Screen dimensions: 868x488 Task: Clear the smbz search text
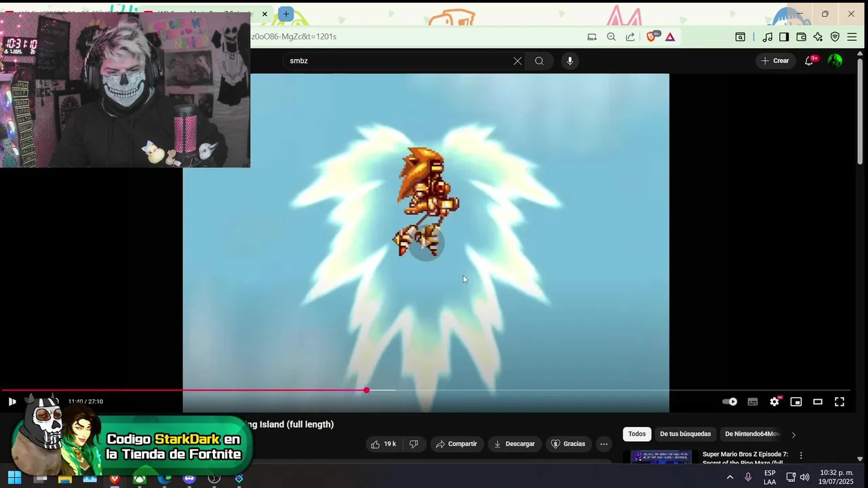[x=517, y=61]
